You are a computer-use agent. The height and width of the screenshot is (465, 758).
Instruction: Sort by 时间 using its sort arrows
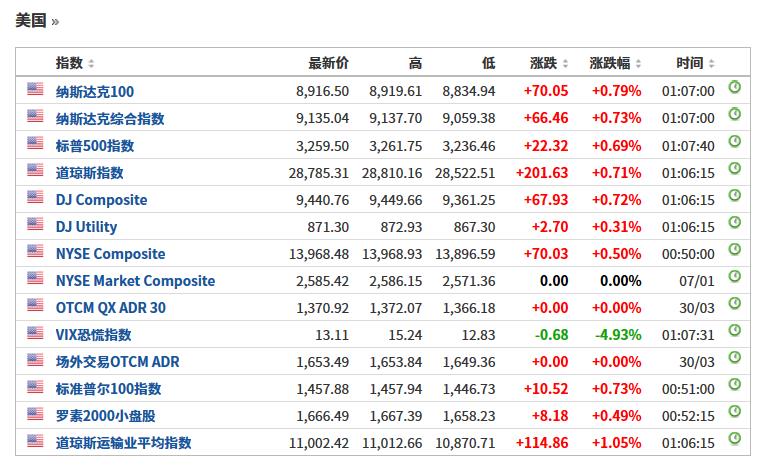pos(711,63)
